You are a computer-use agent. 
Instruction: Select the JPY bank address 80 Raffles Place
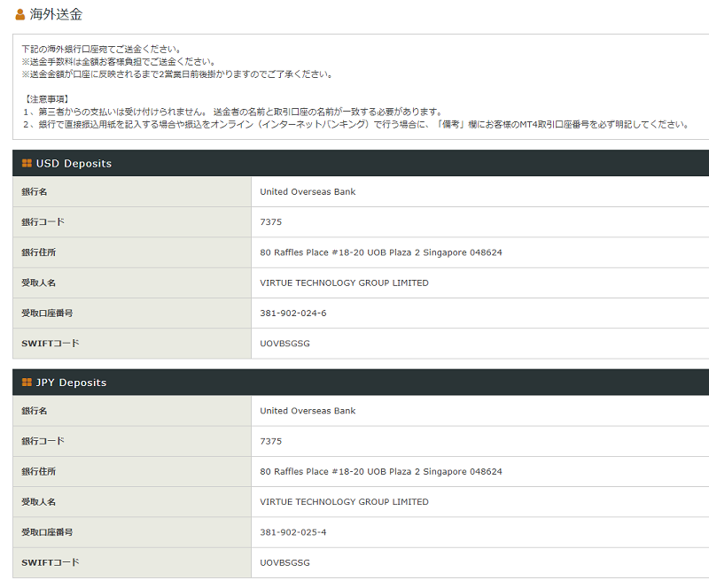click(381, 471)
